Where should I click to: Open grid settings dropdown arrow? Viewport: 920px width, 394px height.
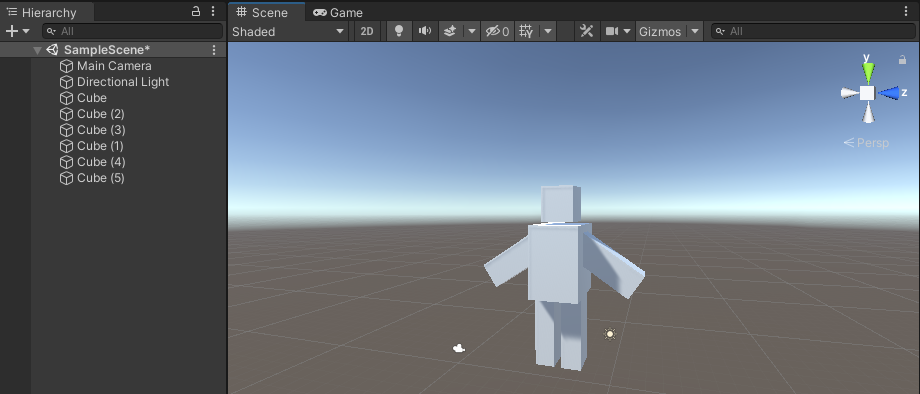(x=547, y=31)
